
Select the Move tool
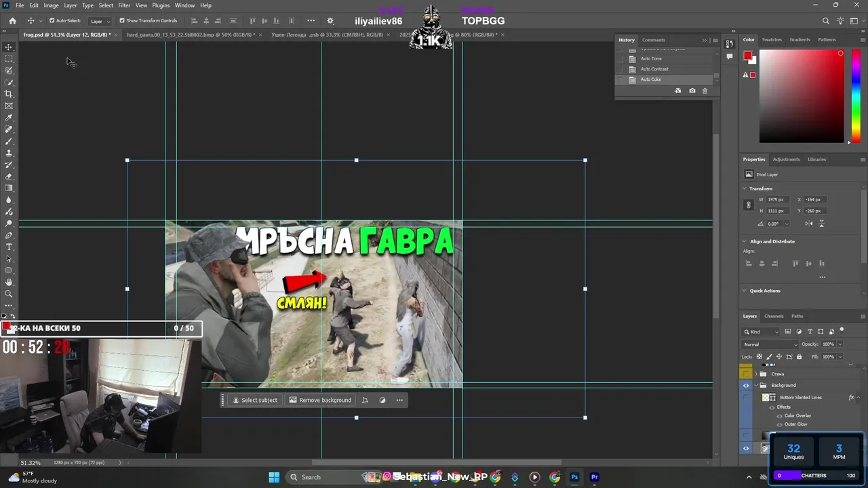coord(9,47)
